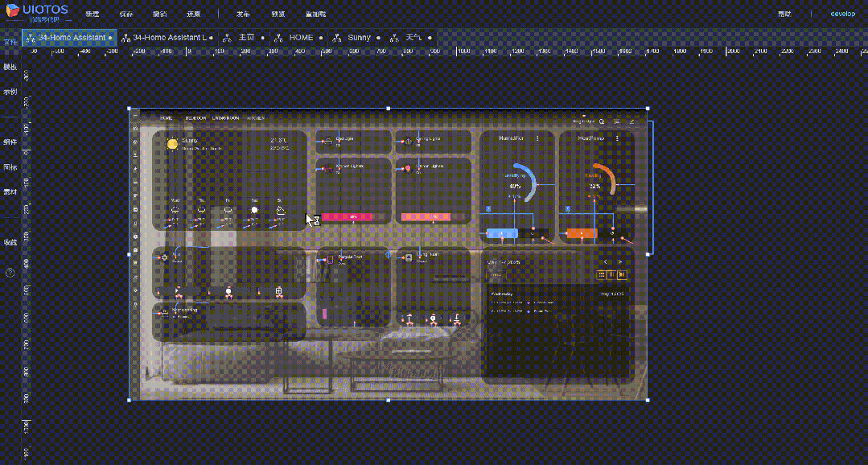This screenshot has width=868, height=465.
Task: Click the gear icon in the lower-left card
Action: [x=164, y=257]
